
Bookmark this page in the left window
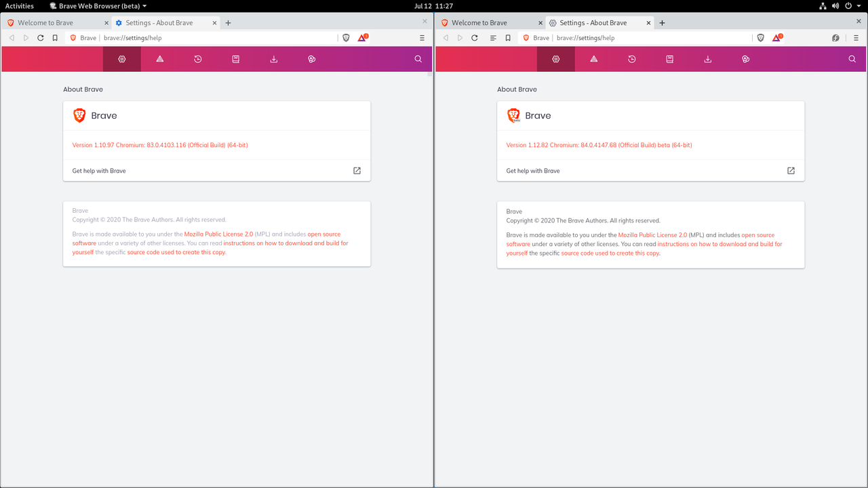(55, 38)
